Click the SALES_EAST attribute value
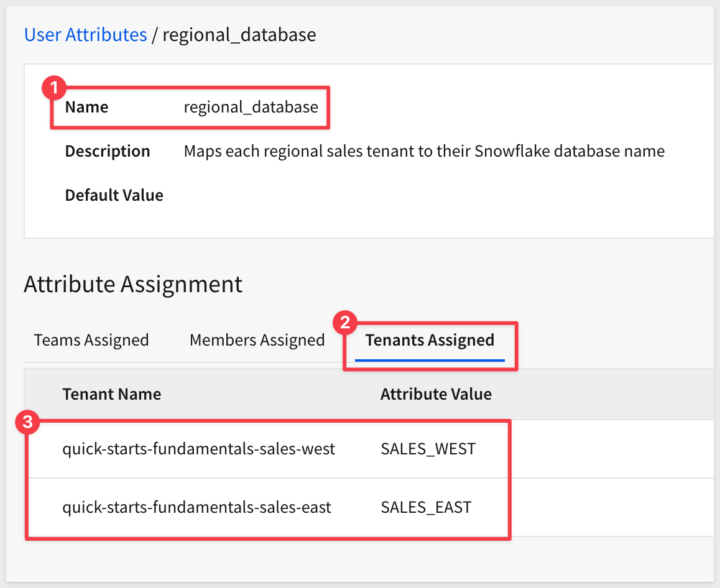Image resolution: width=720 pixels, height=588 pixels. point(426,507)
